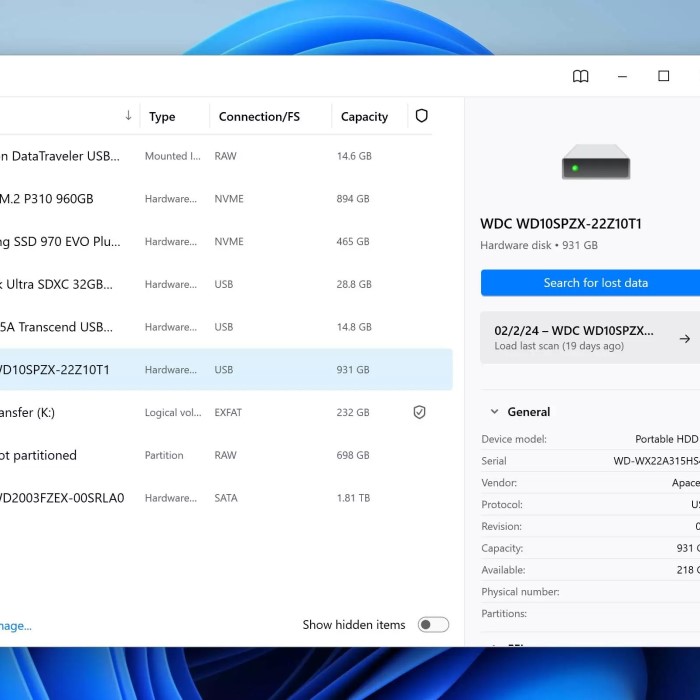Click the Connection/FS column header

pos(259,117)
